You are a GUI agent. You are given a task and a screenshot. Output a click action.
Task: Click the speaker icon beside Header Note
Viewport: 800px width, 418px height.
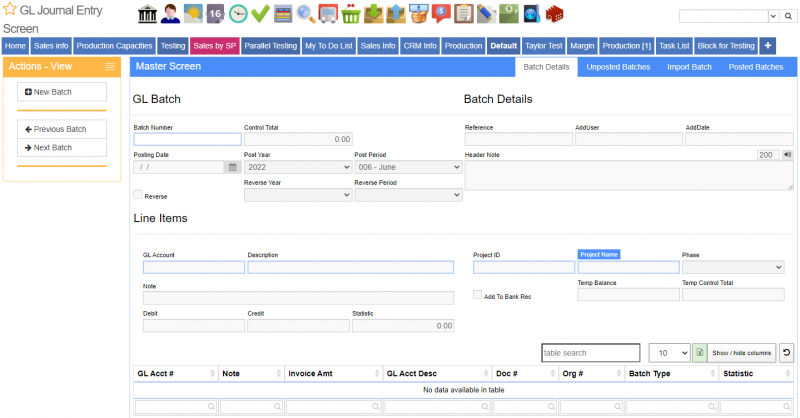point(787,155)
